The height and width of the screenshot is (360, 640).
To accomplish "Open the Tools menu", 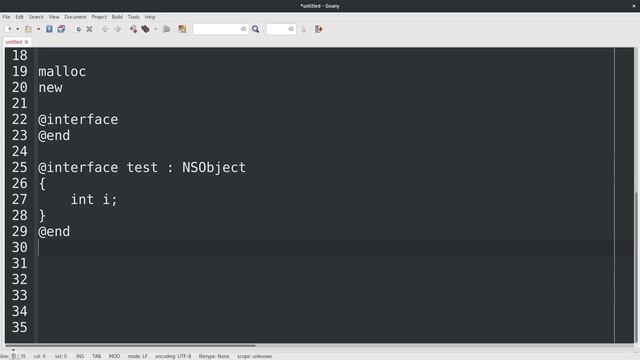I will [133, 17].
